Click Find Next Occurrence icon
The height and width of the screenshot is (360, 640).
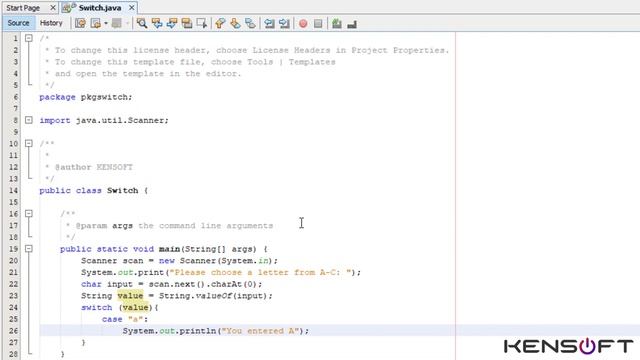click(172, 23)
